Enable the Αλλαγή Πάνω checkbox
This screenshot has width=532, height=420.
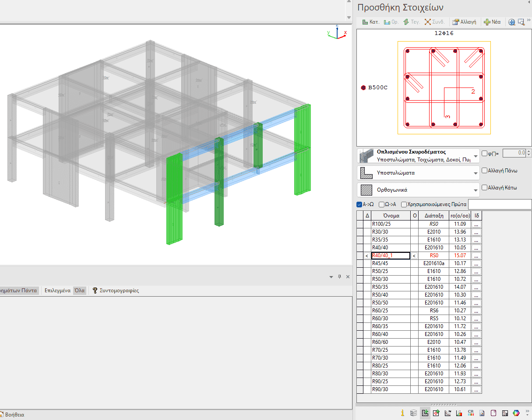[484, 171]
